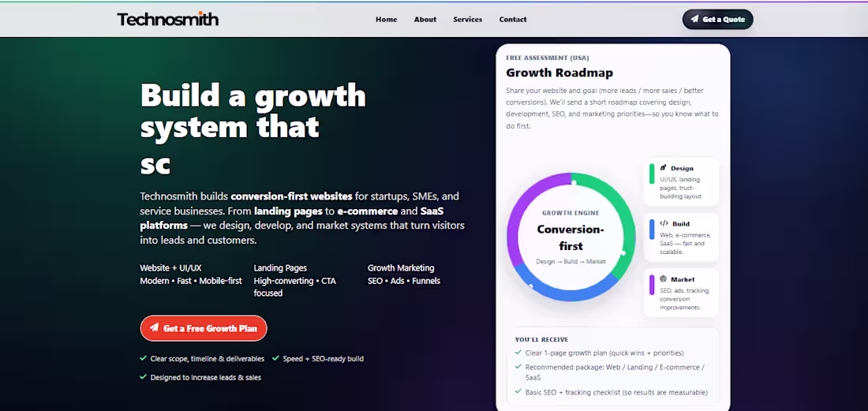Click the Modern • Fast • Mobile-first text
The height and width of the screenshot is (411, 868).
pyautogui.click(x=191, y=281)
